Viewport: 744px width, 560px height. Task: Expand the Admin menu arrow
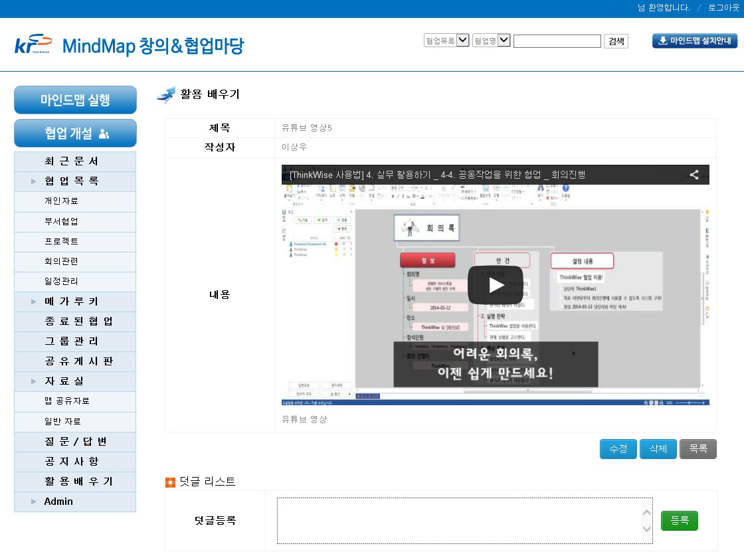(x=33, y=502)
